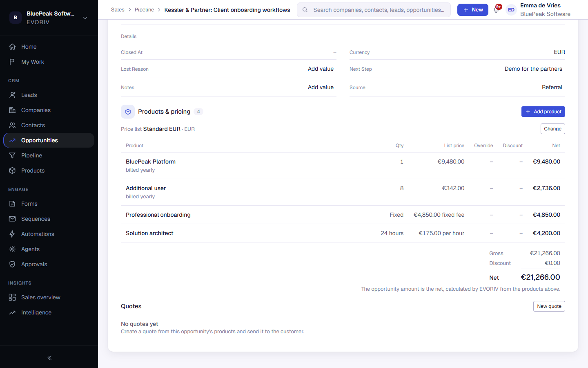Click the Automations lightning icon
Screen dimensions: 588x368
12,234
